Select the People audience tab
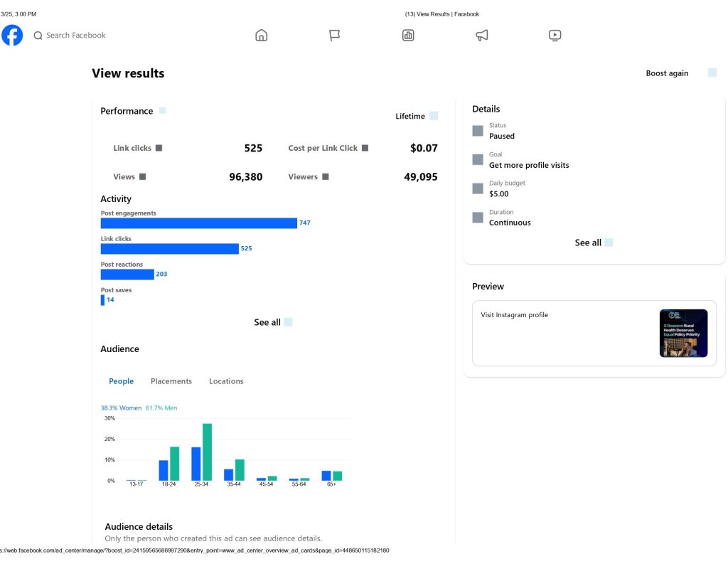 [121, 381]
